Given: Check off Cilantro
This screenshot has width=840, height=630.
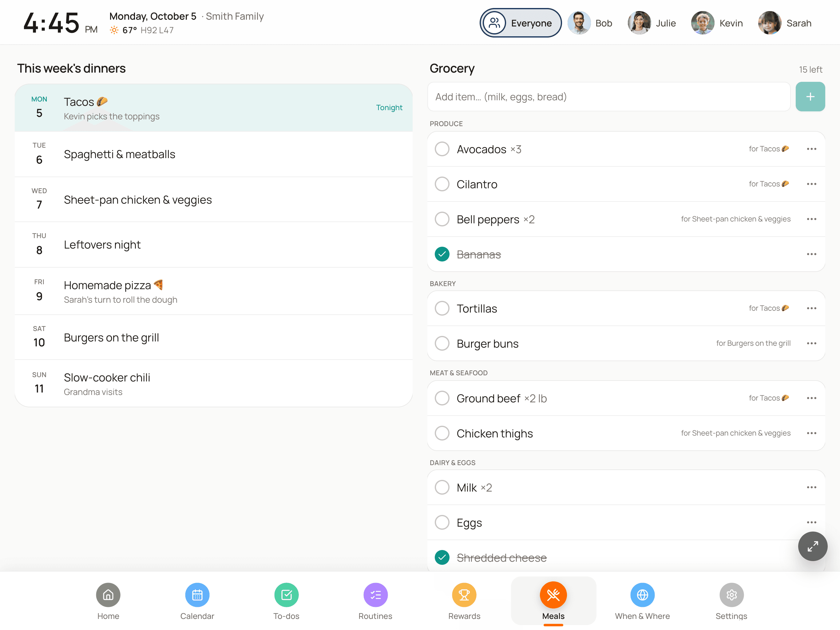Looking at the screenshot, I should 442,184.
